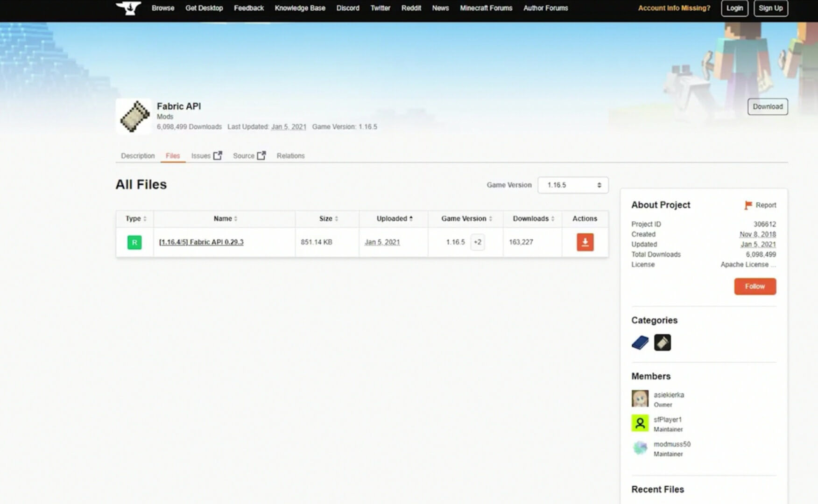Click the Download button in the header
This screenshot has height=504, width=818.
768,106
